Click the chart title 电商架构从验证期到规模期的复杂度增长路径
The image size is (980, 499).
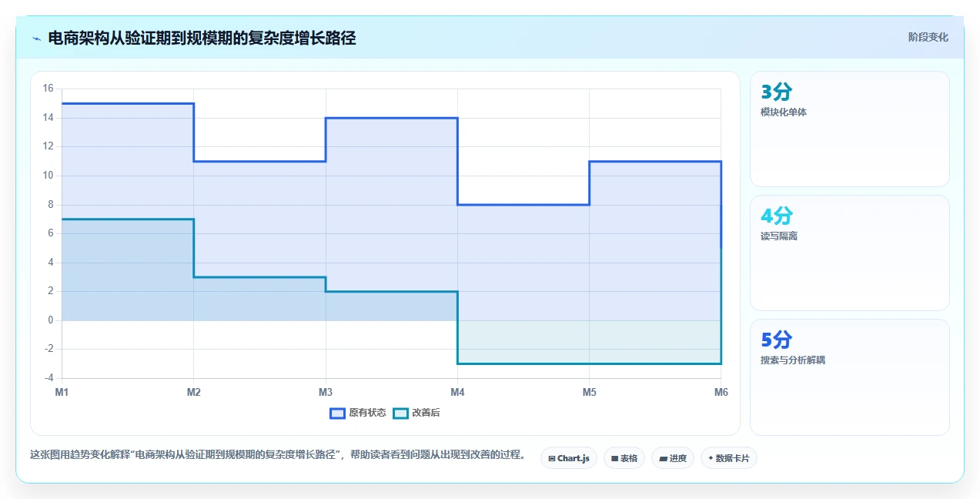(x=202, y=38)
